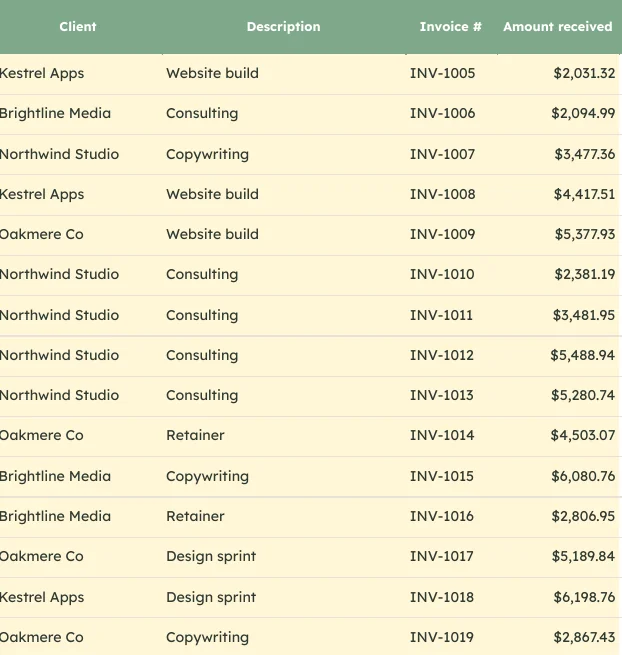
Task: Click the Client column header
Action: coord(78,27)
